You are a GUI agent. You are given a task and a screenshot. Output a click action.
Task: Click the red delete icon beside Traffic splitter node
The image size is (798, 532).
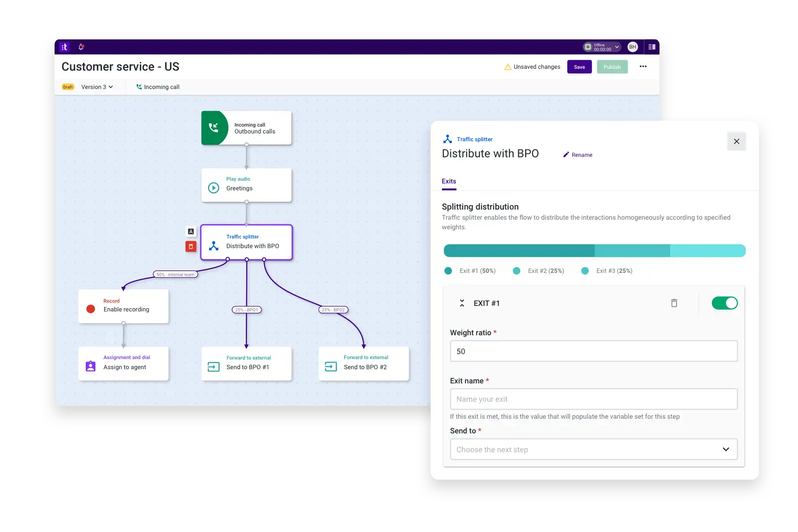coord(190,246)
